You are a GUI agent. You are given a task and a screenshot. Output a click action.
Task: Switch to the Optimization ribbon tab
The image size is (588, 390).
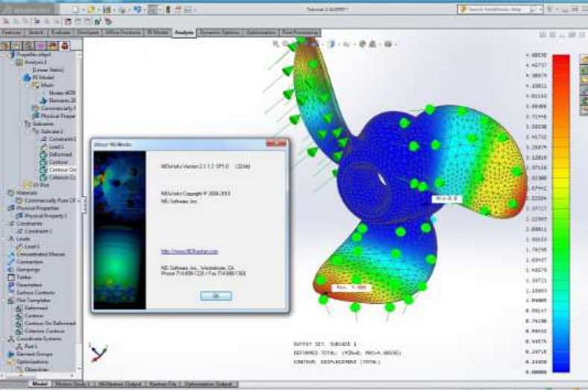pos(260,33)
